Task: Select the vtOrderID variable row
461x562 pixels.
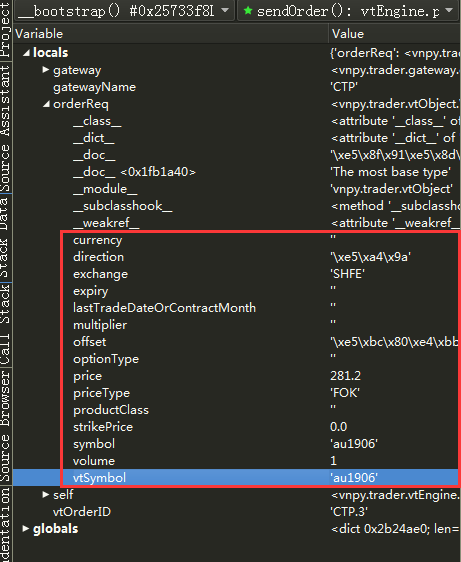Action: (237, 512)
